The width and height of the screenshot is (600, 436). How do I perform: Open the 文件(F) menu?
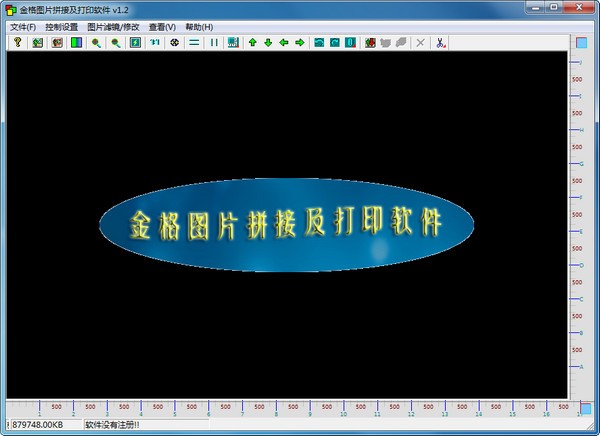[22, 26]
